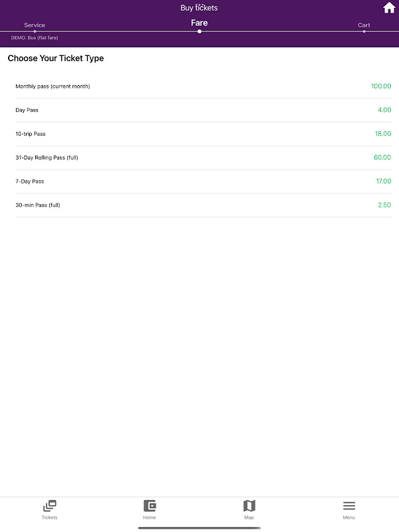
Task: Open the Home wallet icon in bottom bar
Action: (149, 506)
